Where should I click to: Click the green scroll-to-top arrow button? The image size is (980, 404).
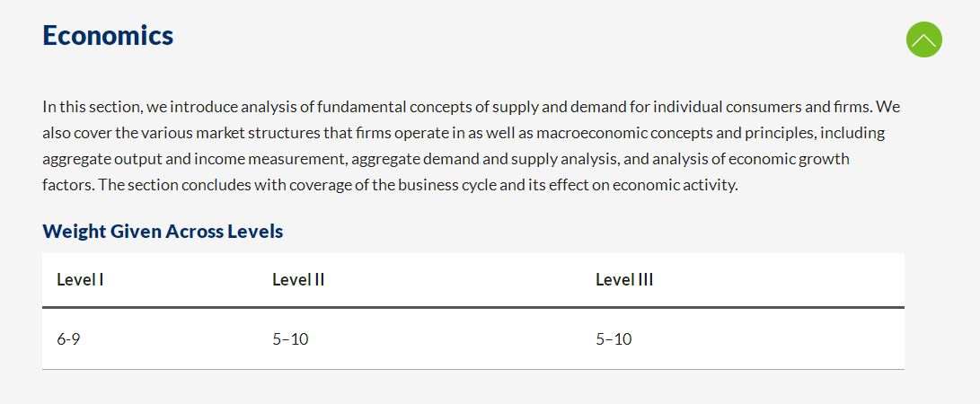[x=923, y=40]
